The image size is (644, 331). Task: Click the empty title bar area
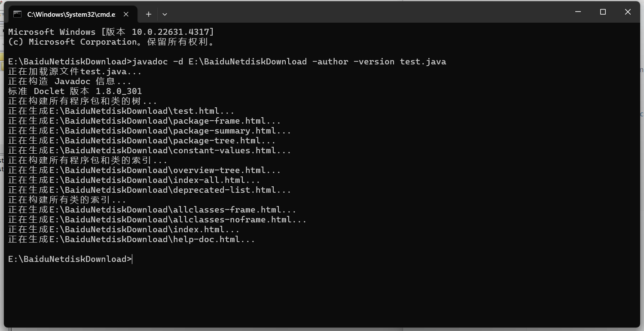click(365, 12)
